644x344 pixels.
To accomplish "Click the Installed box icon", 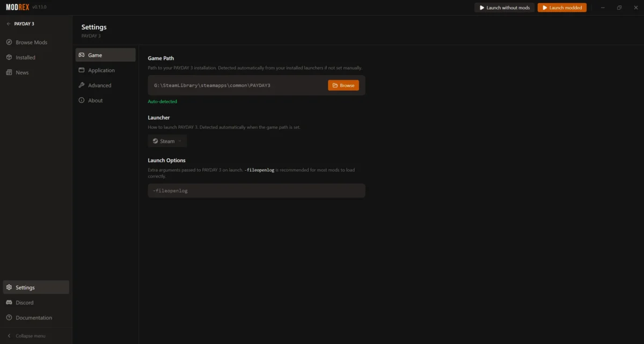I will click(x=9, y=57).
